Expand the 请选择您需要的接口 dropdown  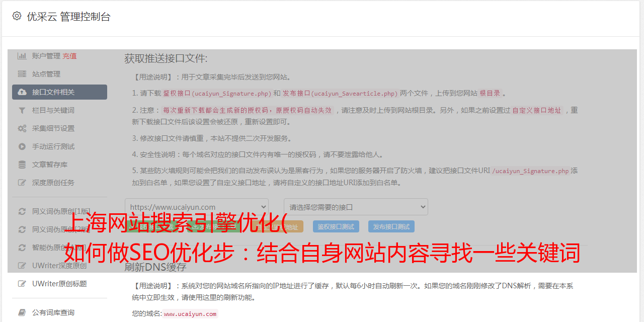tap(356, 207)
